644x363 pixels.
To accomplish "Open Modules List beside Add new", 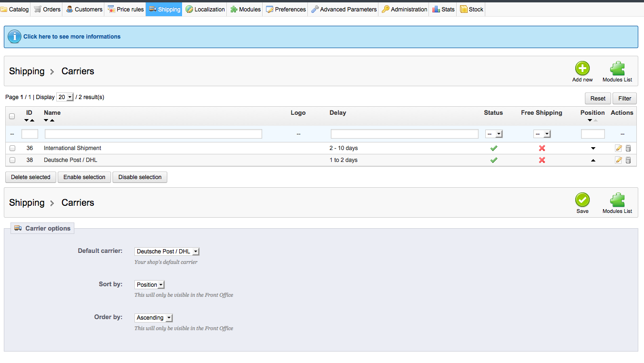I will (617, 71).
